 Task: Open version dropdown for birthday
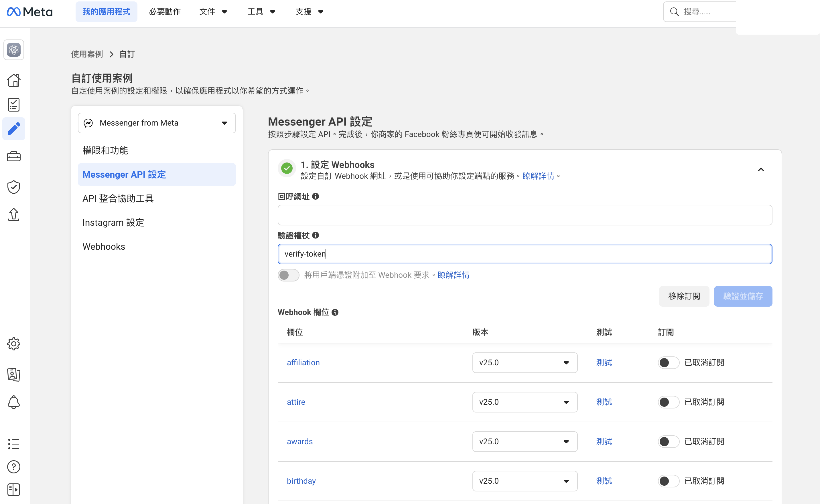point(525,481)
